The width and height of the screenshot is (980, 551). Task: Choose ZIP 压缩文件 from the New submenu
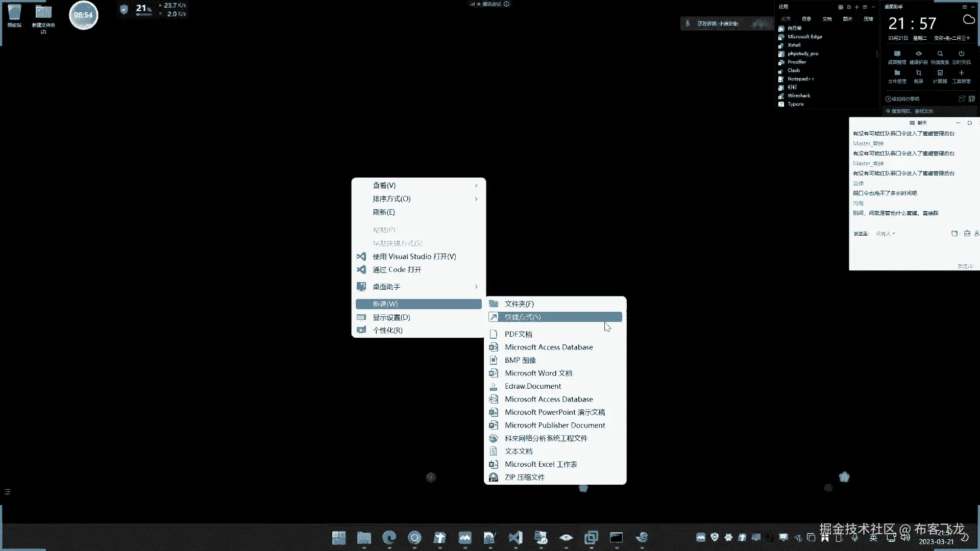click(524, 477)
